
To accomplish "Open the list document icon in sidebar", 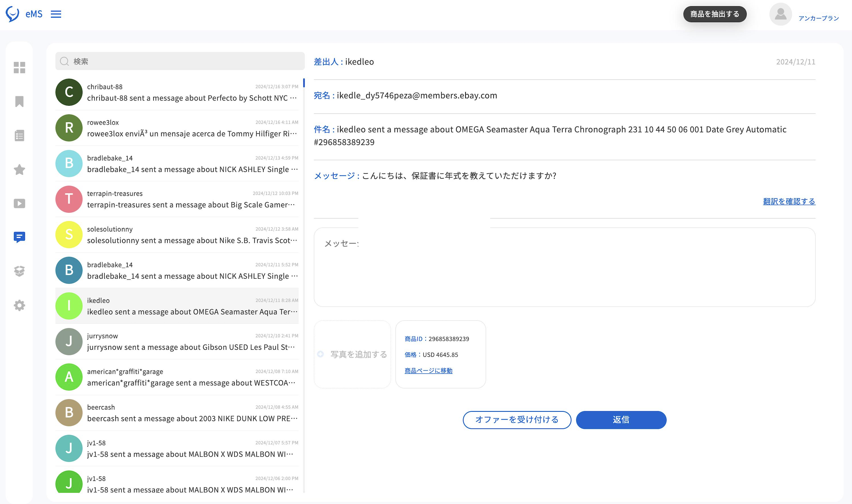I will click(x=19, y=136).
